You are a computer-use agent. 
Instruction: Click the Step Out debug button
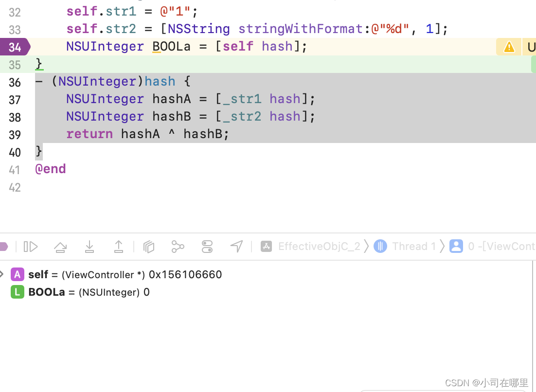[x=119, y=247]
